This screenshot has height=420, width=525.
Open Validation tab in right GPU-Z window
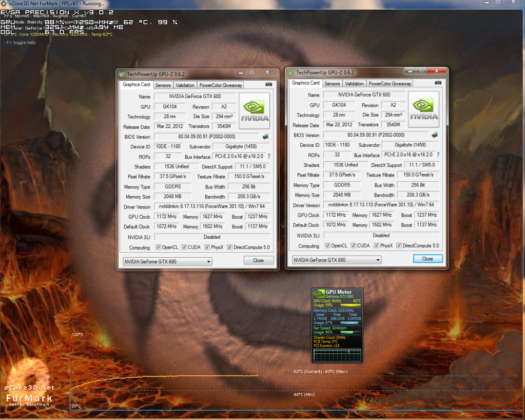click(354, 83)
